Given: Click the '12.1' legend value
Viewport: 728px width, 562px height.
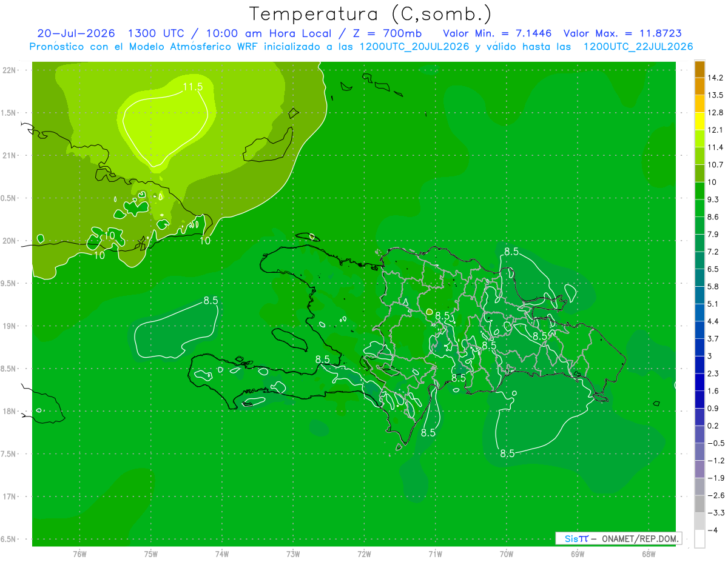Looking at the screenshot, I should click(x=715, y=130).
